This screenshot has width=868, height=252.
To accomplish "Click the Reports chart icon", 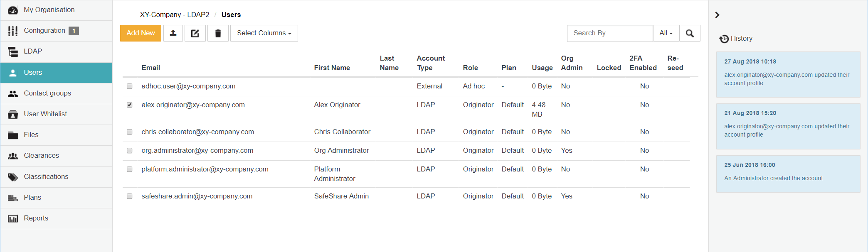I will pyautogui.click(x=13, y=218).
